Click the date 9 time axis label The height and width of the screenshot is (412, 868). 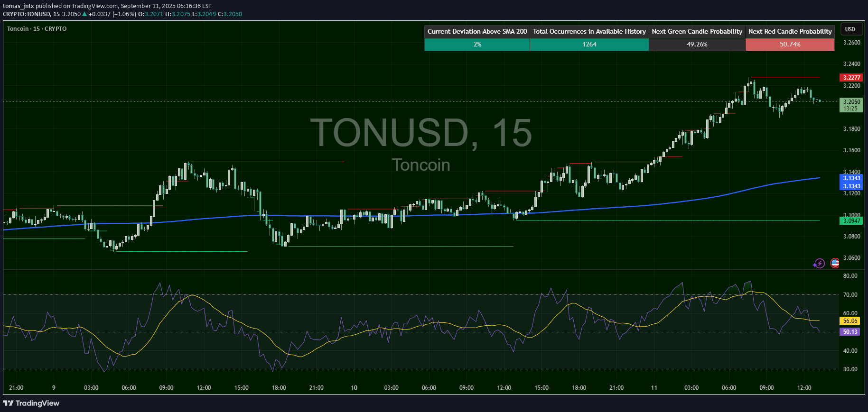[54, 388]
